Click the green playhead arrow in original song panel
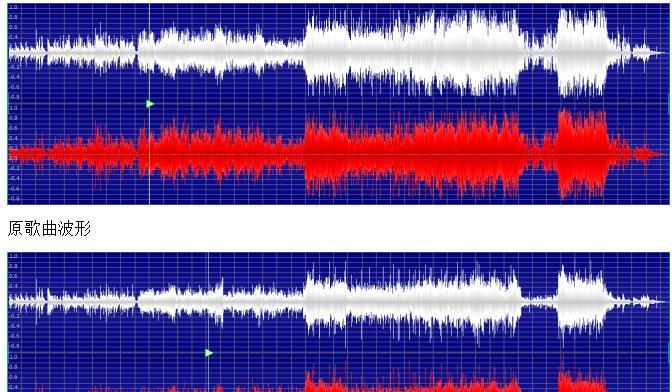The image size is (672, 392). pos(150,104)
